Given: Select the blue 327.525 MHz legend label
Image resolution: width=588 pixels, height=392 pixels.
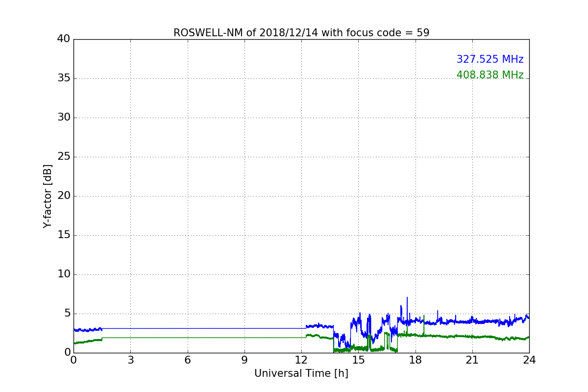Looking at the screenshot, I should pyautogui.click(x=490, y=59).
